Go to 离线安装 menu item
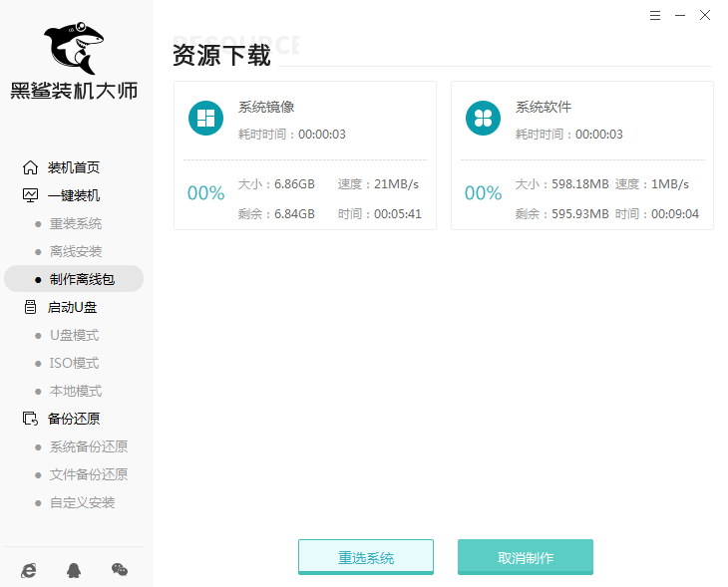 (x=76, y=251)
